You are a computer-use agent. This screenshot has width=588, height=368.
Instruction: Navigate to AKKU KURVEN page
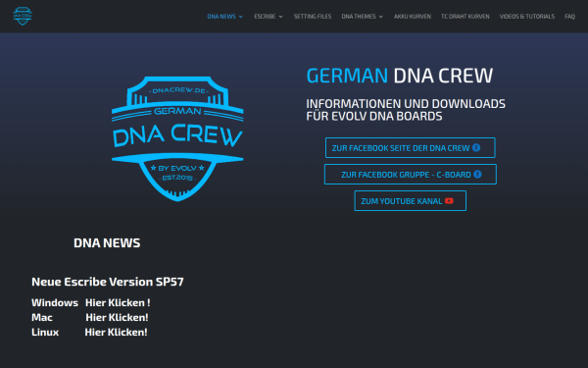[413, 17]
